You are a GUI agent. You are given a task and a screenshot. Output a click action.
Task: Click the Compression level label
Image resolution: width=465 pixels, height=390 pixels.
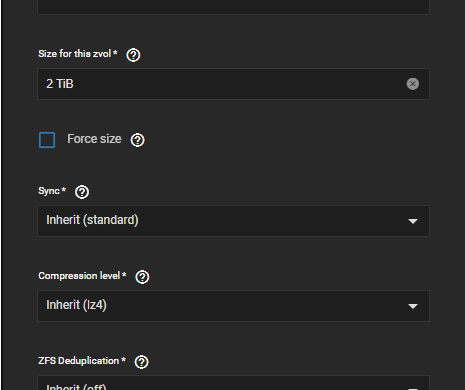click(82, 276)
